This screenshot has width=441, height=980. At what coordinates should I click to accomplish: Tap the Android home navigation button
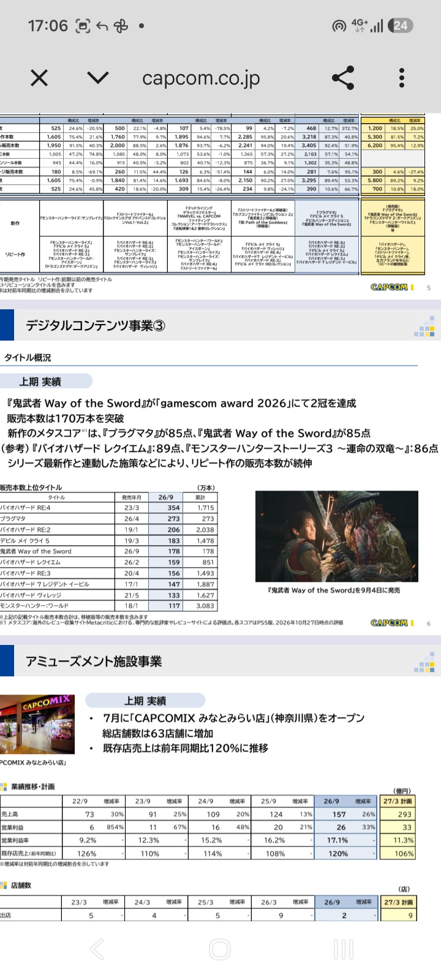tap(220, 949)
